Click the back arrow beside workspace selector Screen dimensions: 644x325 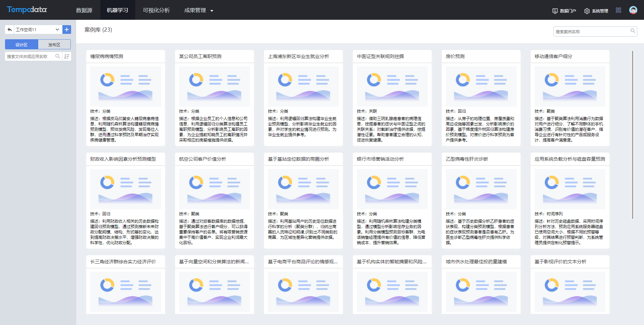(9, 30)
